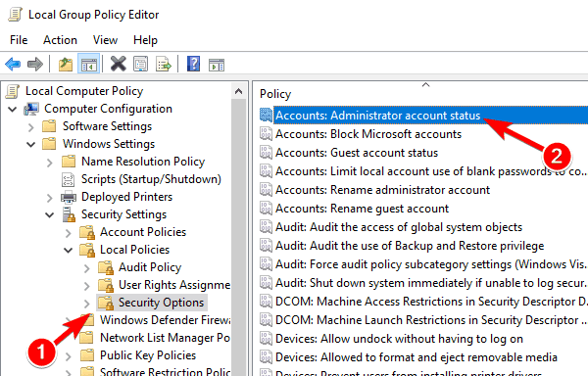Open the View menu
The width and height of the screenshot is (588, 376).
105,40
